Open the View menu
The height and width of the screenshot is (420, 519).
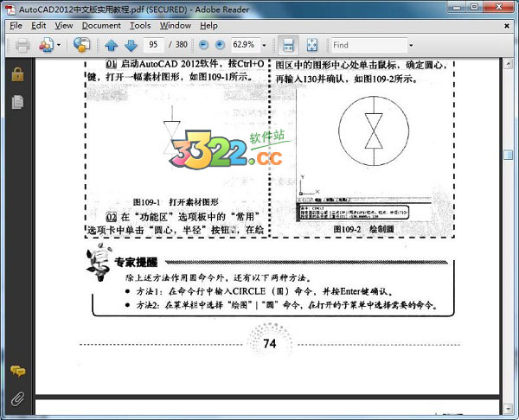pos(64,25)
